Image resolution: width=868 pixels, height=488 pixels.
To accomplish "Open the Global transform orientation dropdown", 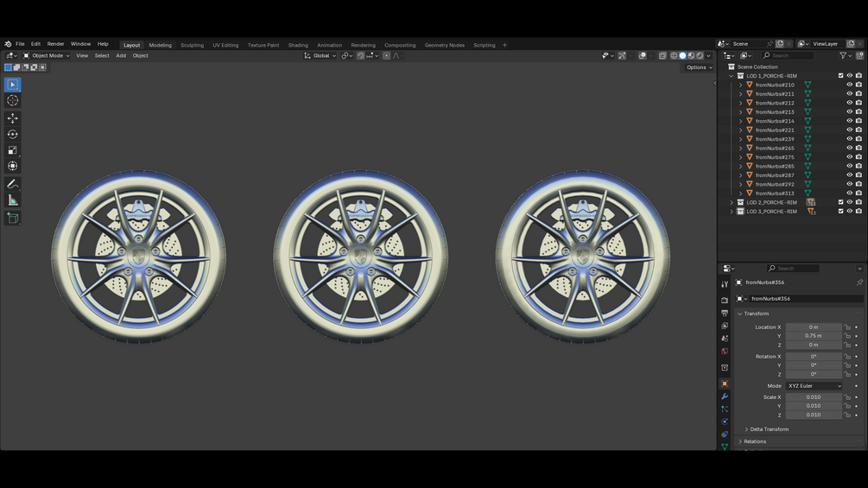I will (x=320, y=56).
